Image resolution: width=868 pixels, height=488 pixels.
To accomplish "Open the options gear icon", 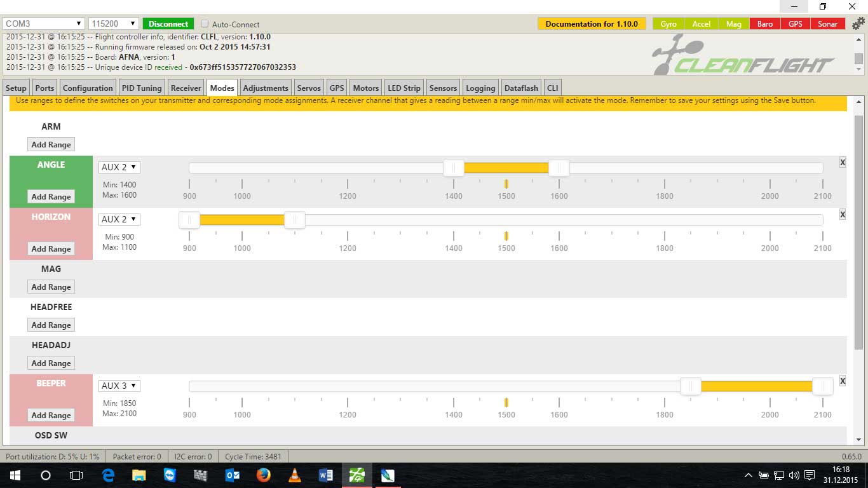I will tap(858, 24).
